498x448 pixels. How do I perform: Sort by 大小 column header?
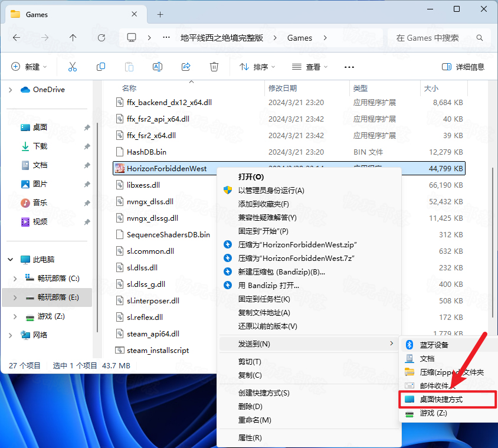click(431, 89)
